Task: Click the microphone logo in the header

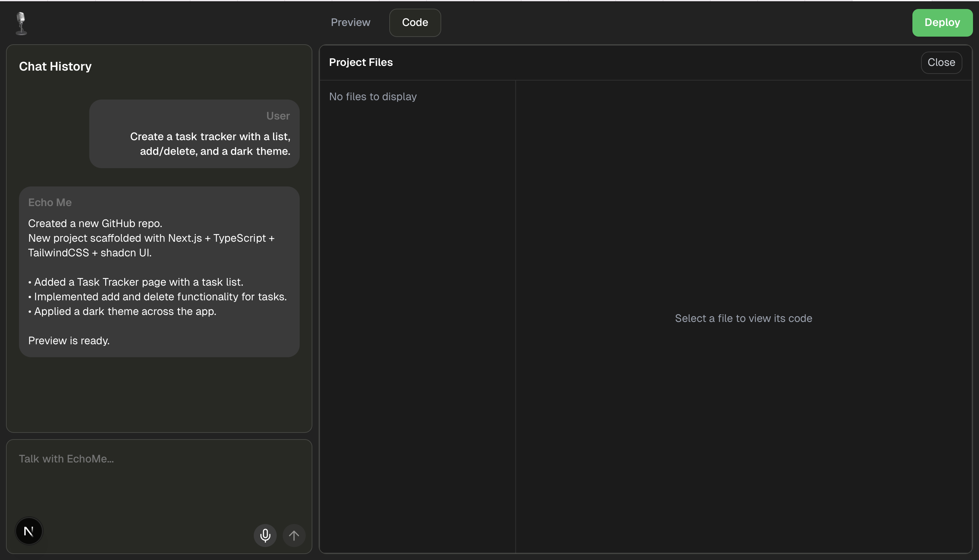Action: [x=21, y=23]
